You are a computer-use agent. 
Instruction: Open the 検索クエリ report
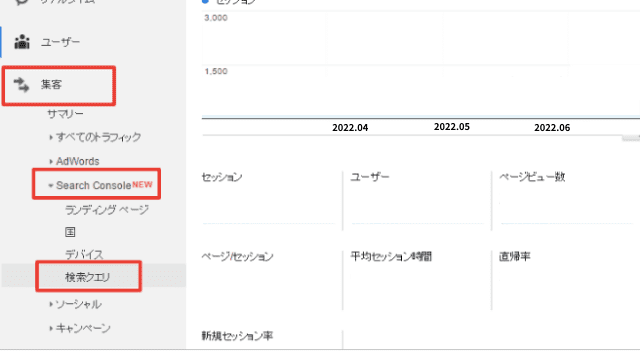pos(88,277)
